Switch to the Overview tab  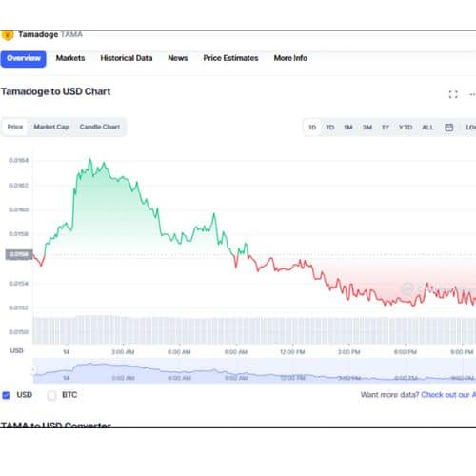coord(23,59)
